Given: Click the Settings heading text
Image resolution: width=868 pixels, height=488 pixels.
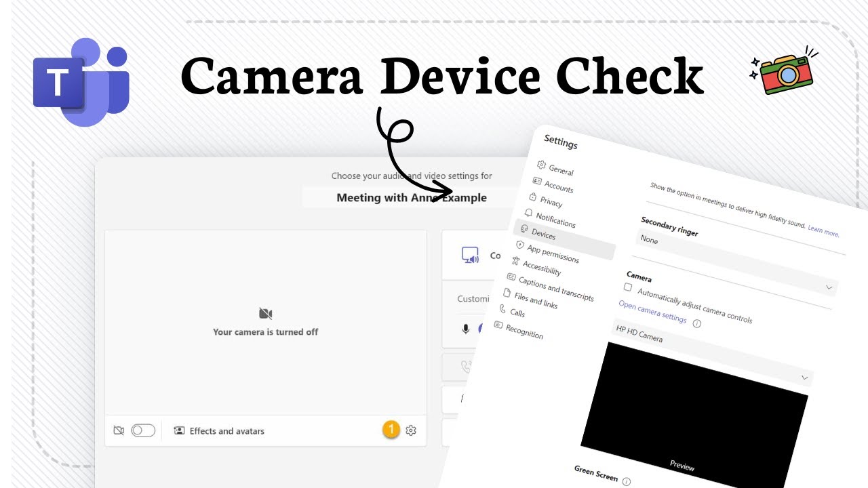Looking at the screenshot, I should [561, 142].
